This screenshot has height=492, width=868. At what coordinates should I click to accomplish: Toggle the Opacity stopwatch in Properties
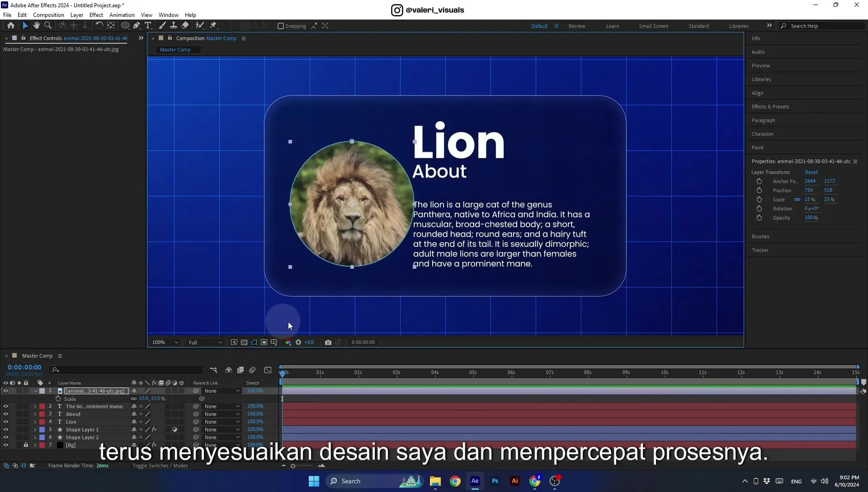(759, 218)
